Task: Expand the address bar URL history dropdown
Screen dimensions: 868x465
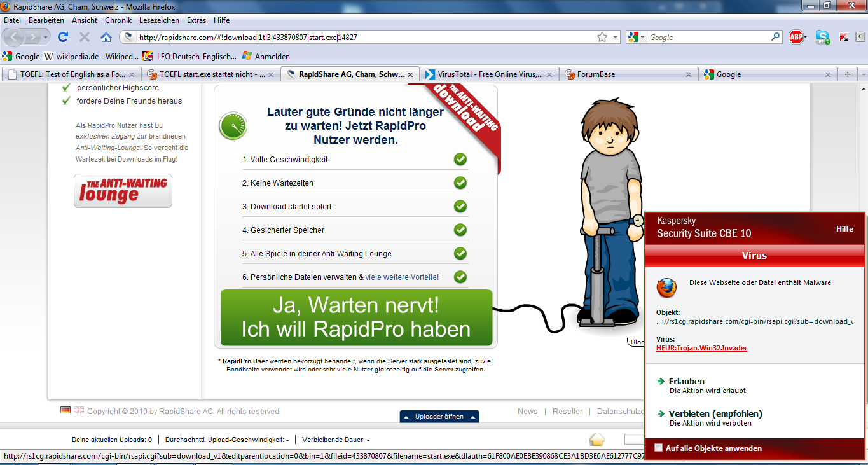Action: (x=615, y=38)
